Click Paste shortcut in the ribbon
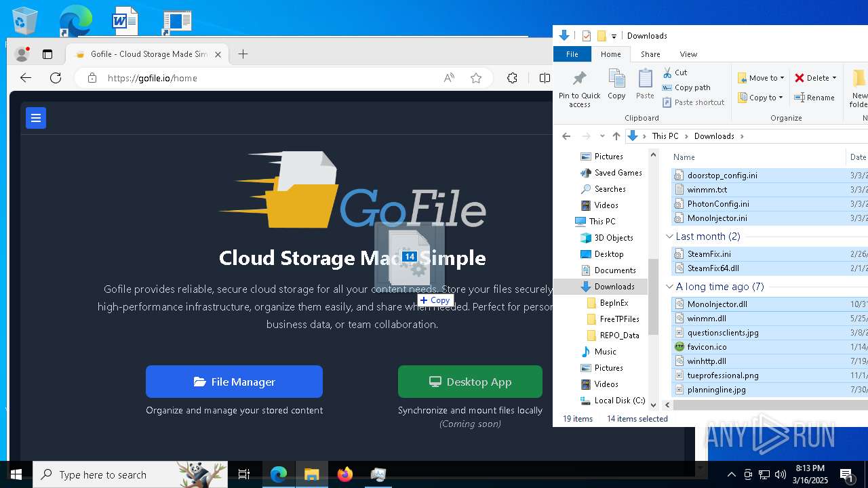The height and width of the screenshot is (488, 868). click(x=693, y=102)
